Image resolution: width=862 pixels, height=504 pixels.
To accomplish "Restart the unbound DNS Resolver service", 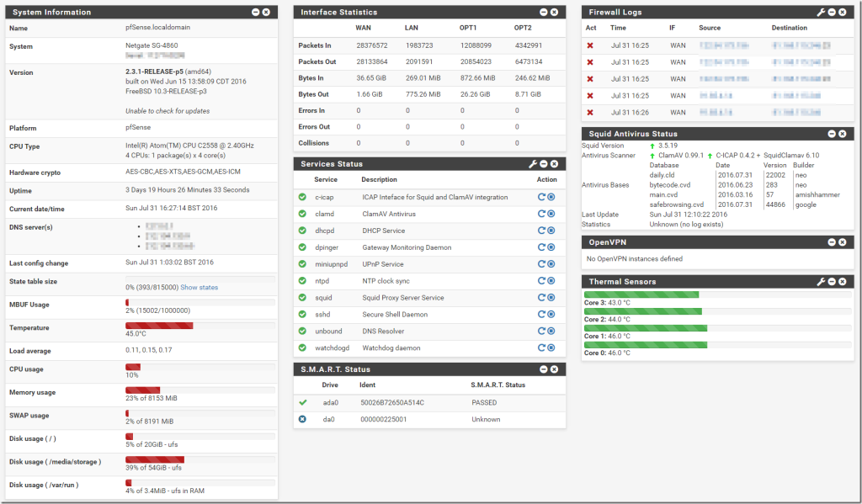I will pyautogui.click(x=541, y=331).
